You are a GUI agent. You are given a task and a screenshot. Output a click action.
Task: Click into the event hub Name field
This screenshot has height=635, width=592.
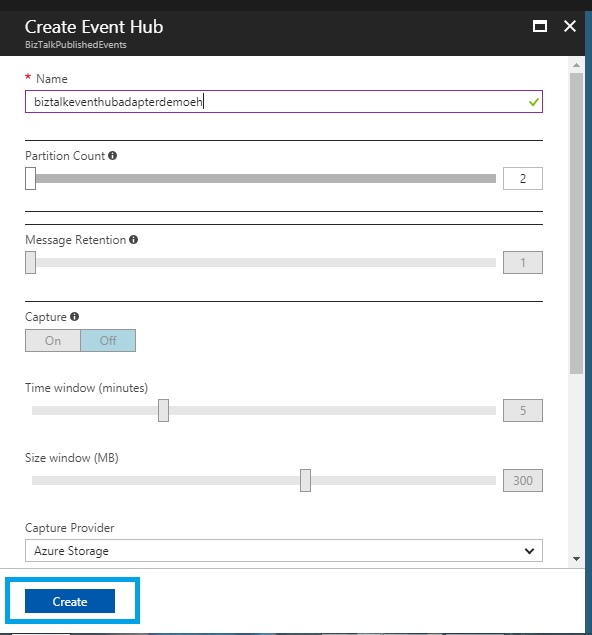click(x=284, y=102)
